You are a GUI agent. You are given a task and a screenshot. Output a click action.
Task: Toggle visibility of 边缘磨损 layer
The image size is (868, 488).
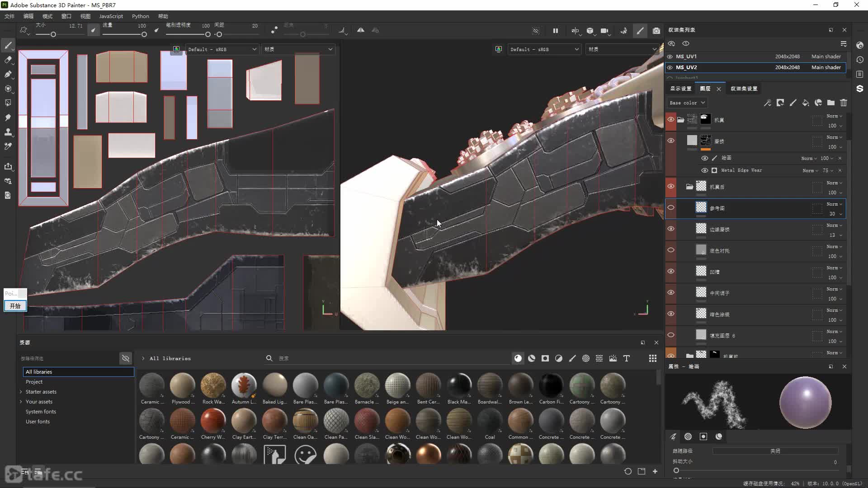pyautogui.click(x=671, y=229)
